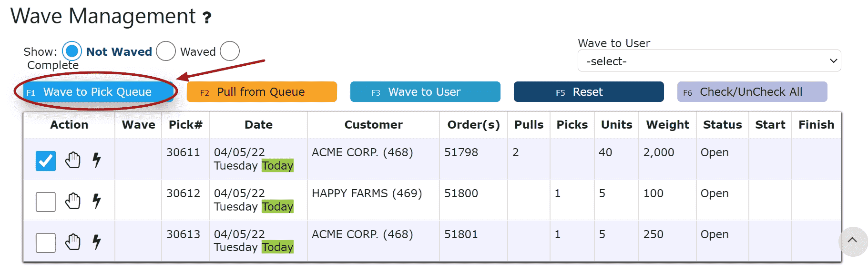
Task: Click the Wave to Pick Queue button
Action: click(98, 92)
